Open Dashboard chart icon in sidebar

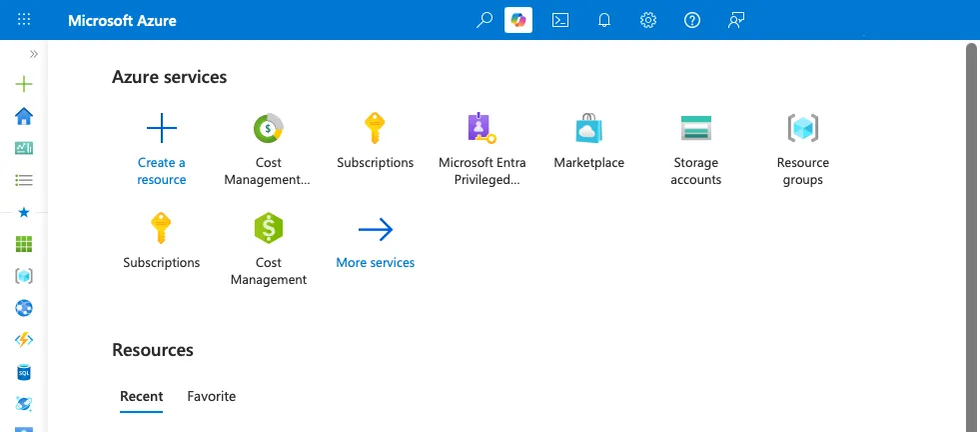[24, 148]
